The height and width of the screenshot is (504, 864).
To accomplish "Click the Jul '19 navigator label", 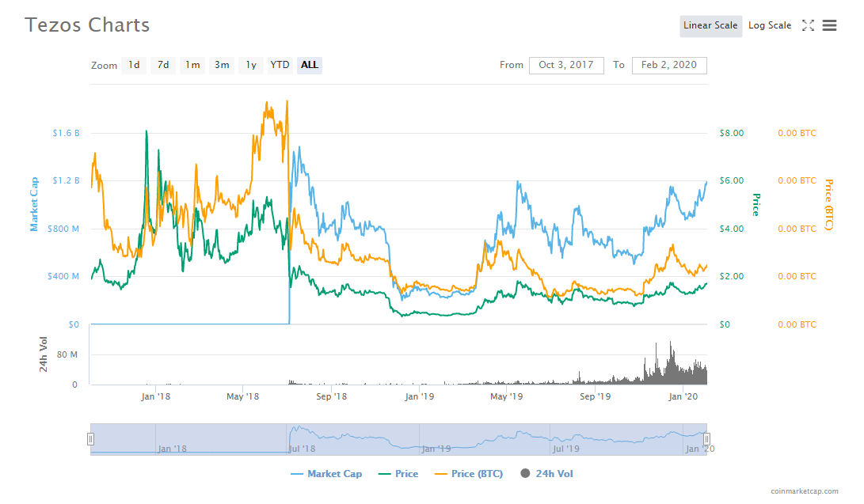I will (x=566, y=449).
